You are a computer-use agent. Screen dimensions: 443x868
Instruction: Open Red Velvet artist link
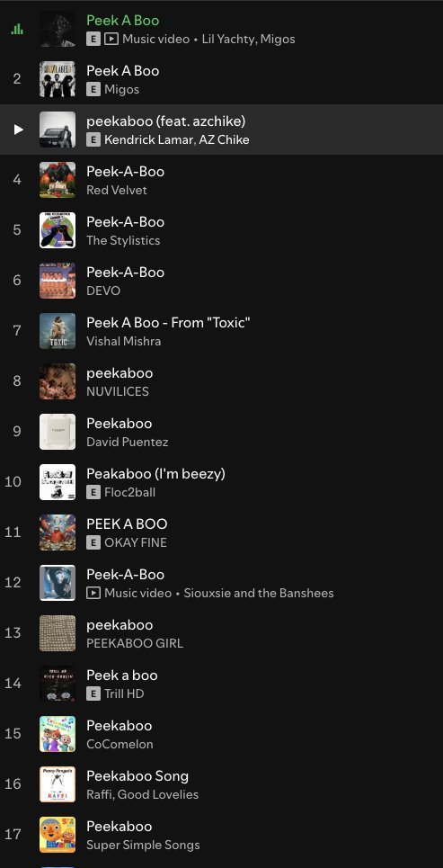coord(117,190)
